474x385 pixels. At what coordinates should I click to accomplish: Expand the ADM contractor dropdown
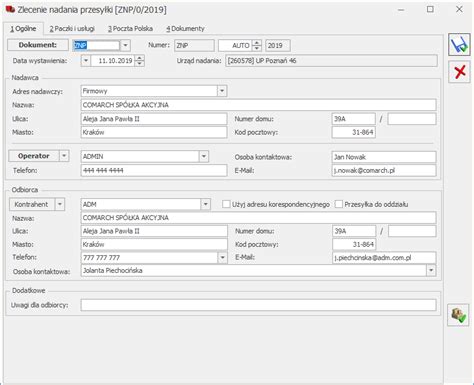click(206, 204)
